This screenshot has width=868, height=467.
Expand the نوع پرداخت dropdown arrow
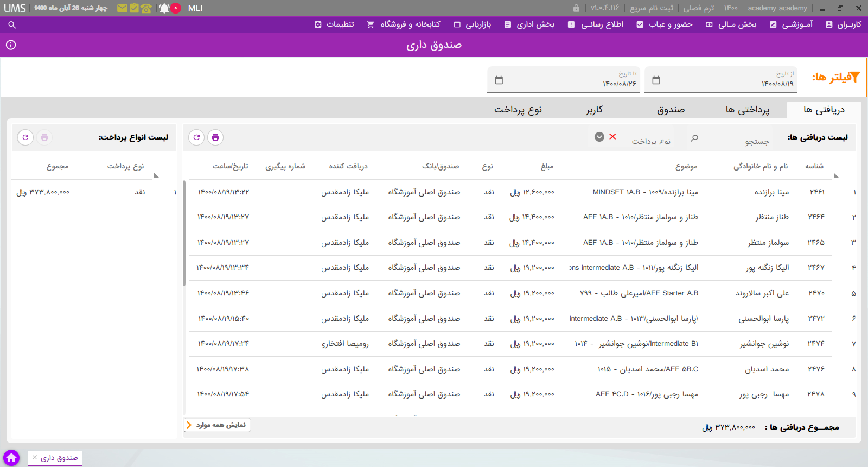[x=599, y=137]
